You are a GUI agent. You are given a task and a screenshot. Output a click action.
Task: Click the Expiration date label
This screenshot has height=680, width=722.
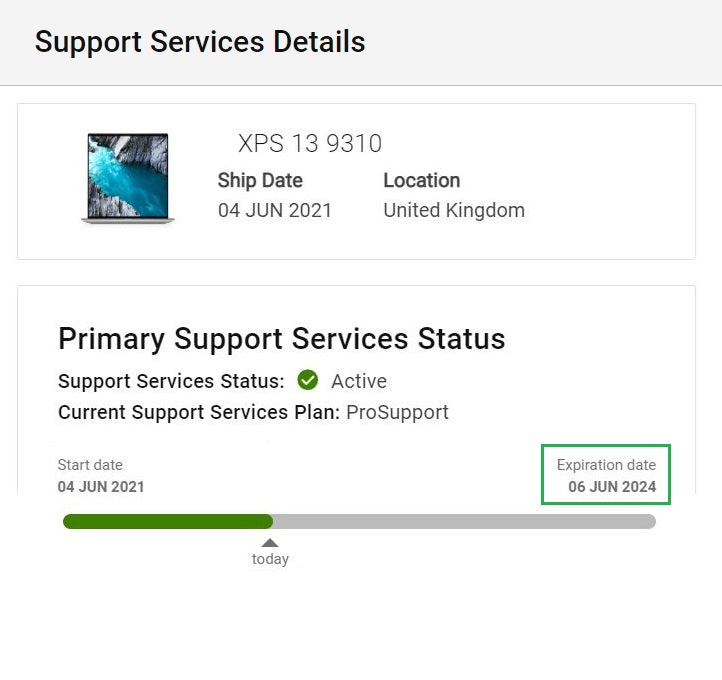coord(606,465)
